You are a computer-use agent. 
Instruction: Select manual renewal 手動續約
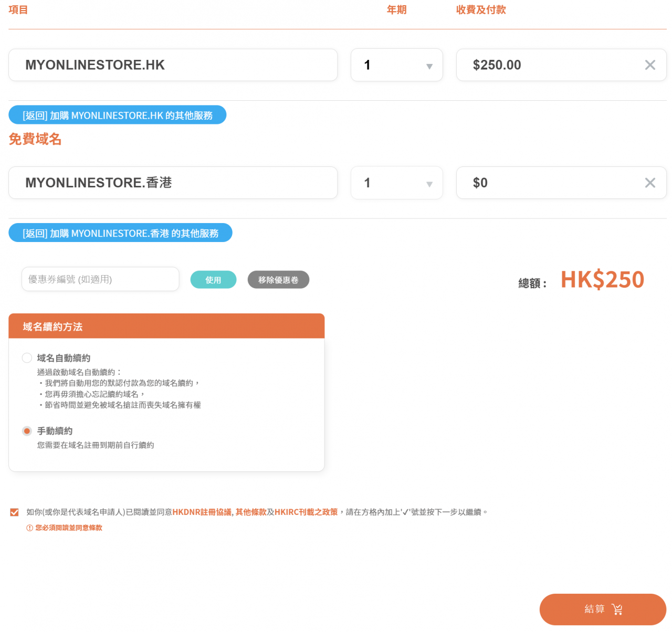tap(27, 431)
